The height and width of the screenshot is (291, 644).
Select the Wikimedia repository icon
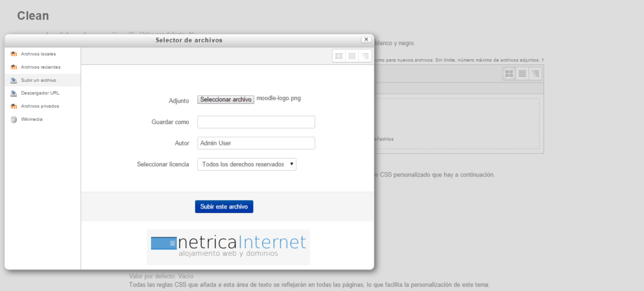14,119
